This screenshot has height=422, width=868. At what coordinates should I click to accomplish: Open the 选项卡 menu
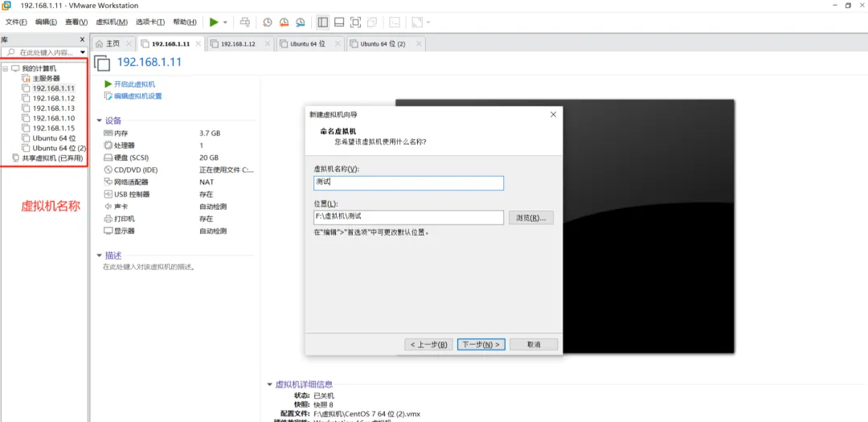pyautogui.click(x=150, y=23)
